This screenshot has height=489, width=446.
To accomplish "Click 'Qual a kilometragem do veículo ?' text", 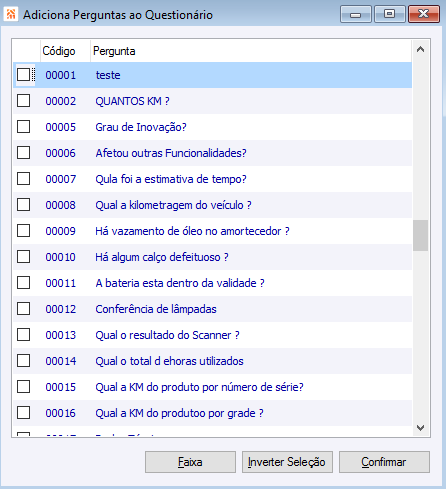I will (173, 205).
